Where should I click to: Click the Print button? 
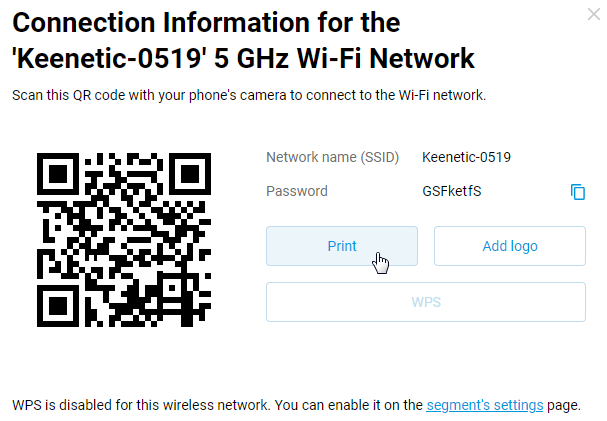coord(342,246)
